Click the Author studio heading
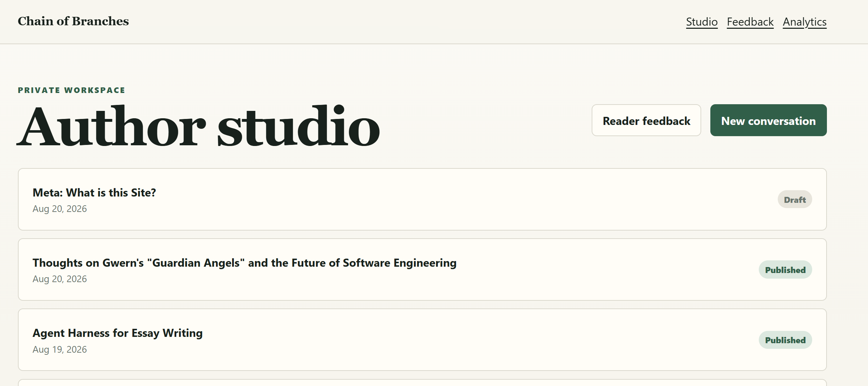868x386 pixels. click(x=198, y=126)
